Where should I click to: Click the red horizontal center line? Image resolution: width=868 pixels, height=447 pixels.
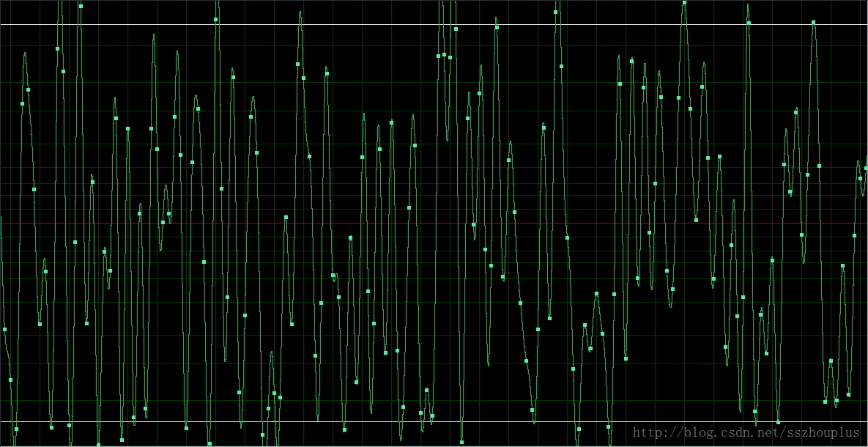434,223
